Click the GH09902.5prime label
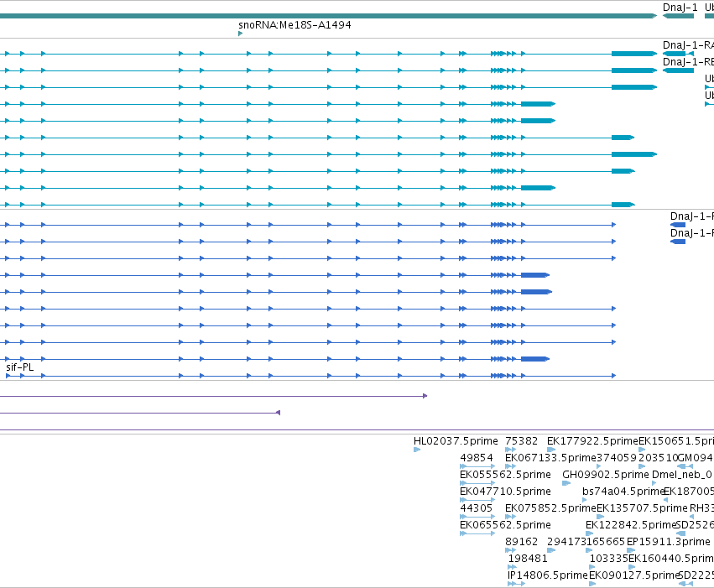714x588 pixels. [x=606, y=475]
